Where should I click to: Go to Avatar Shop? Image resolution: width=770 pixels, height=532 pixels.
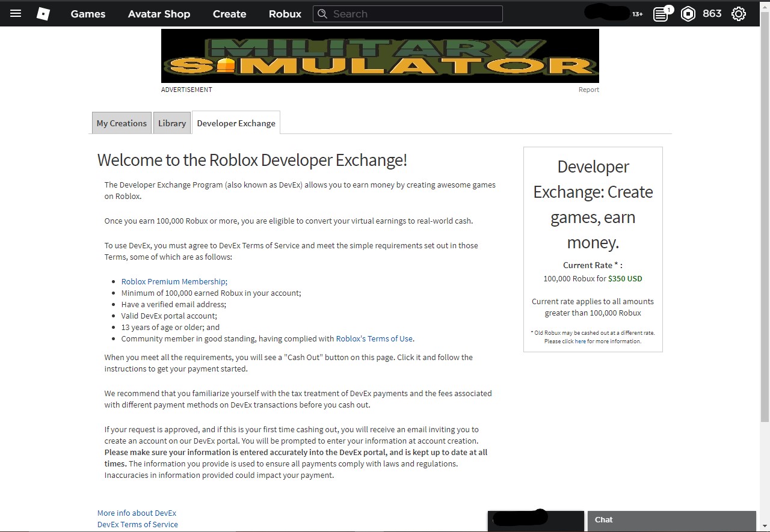[x=159, y=14]
